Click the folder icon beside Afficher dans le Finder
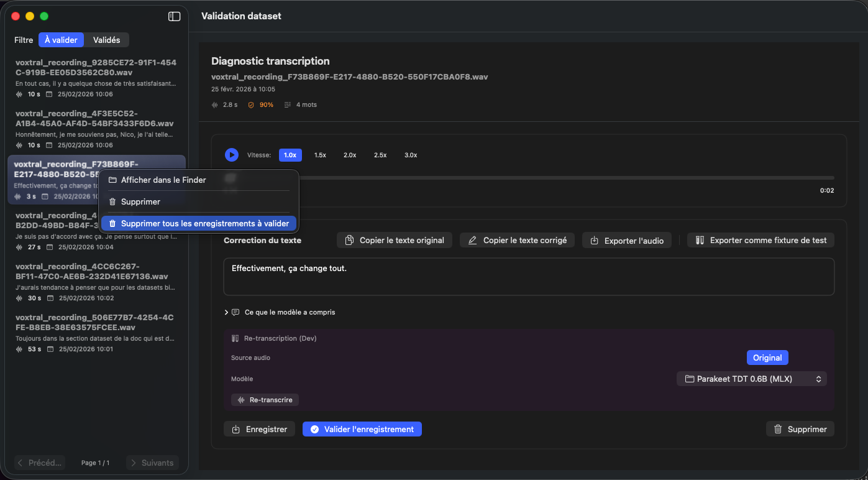 [x=112, y=180]
